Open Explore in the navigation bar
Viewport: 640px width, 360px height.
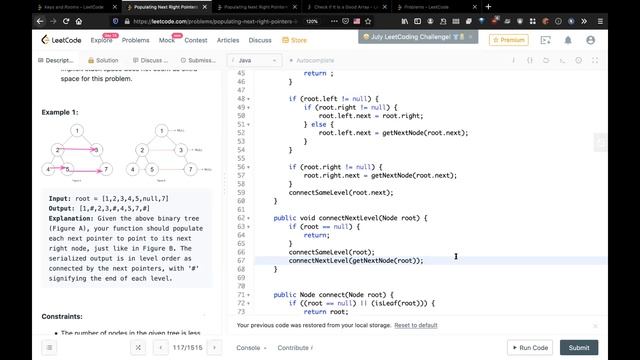click(x=101, y=40)
